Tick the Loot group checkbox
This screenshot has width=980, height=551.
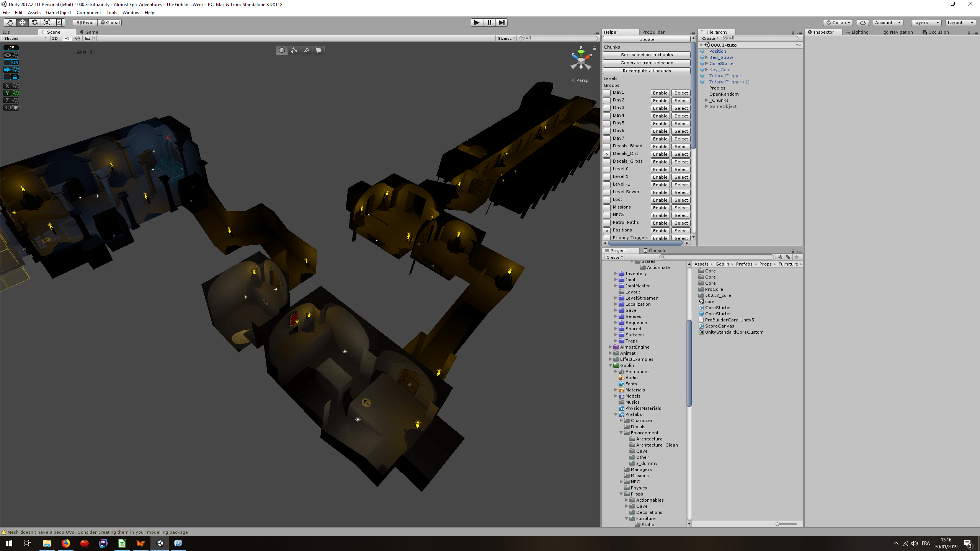click(607, 200)
